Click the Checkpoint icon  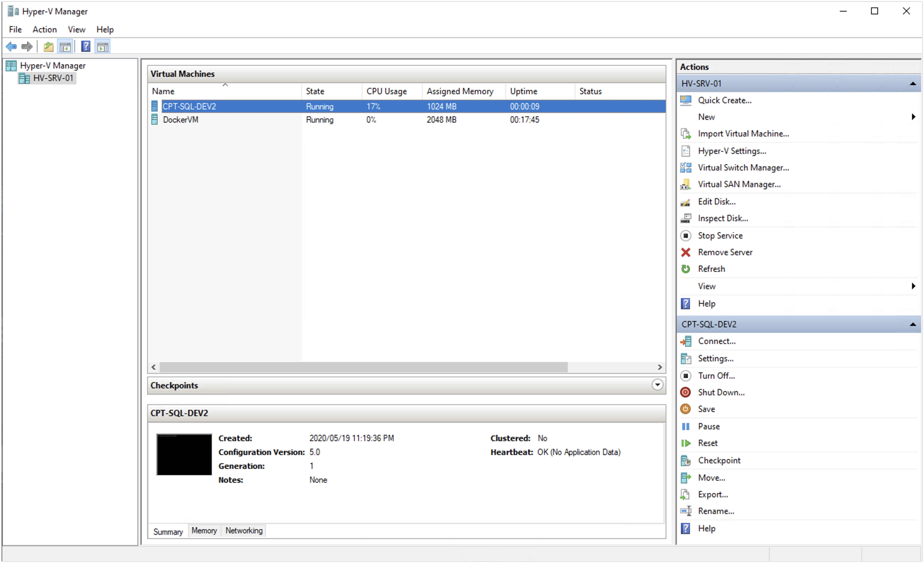pos(686,461)
